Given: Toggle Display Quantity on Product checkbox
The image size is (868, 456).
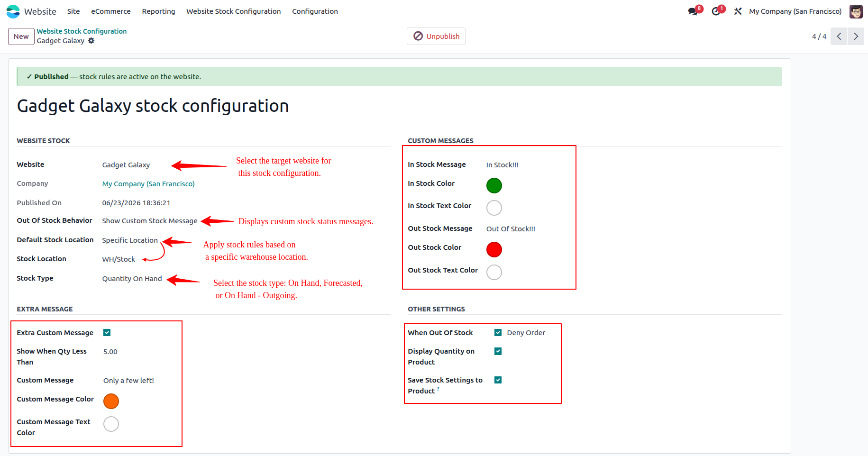Looking at the screenshot, I should tap(498, 351).
